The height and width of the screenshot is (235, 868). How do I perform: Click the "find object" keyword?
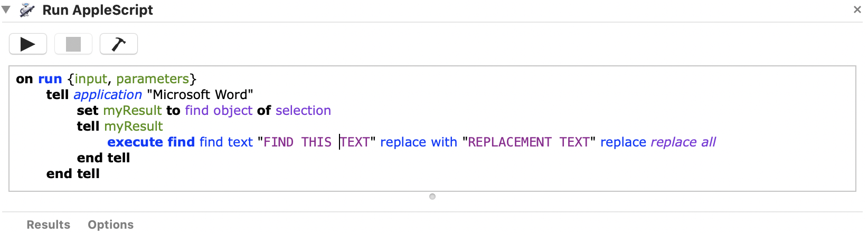click(219, 111)
